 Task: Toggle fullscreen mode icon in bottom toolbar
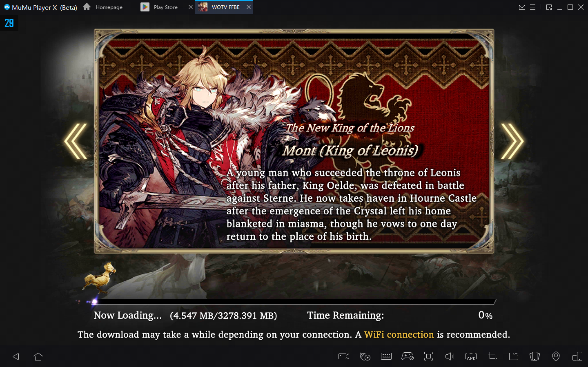coord(429,356)
